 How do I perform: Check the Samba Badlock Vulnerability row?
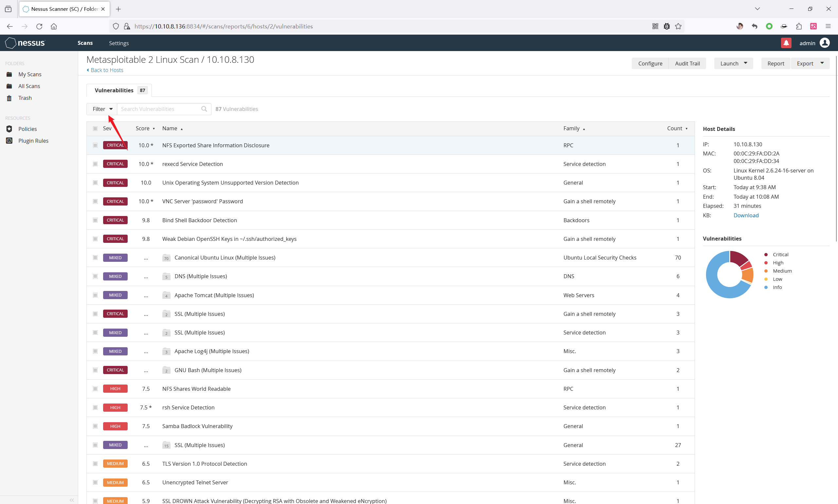pos(95,426)
